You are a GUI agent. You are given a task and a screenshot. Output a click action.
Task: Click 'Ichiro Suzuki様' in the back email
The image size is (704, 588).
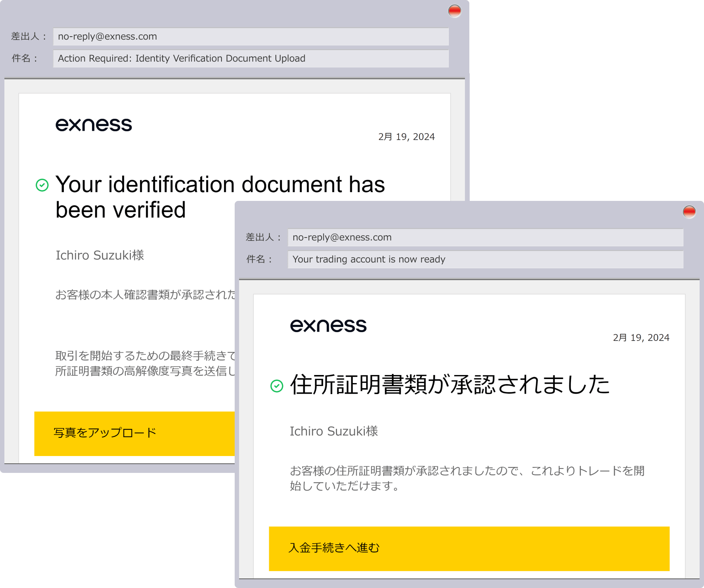click(100, 255)
